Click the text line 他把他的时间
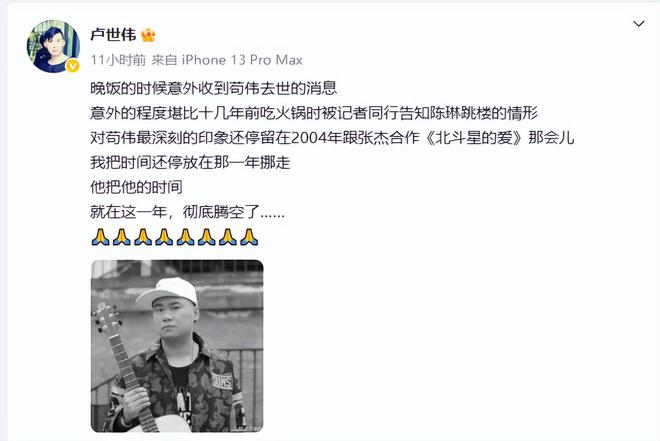This screenshot has width=660, height=441. [136, 187]
